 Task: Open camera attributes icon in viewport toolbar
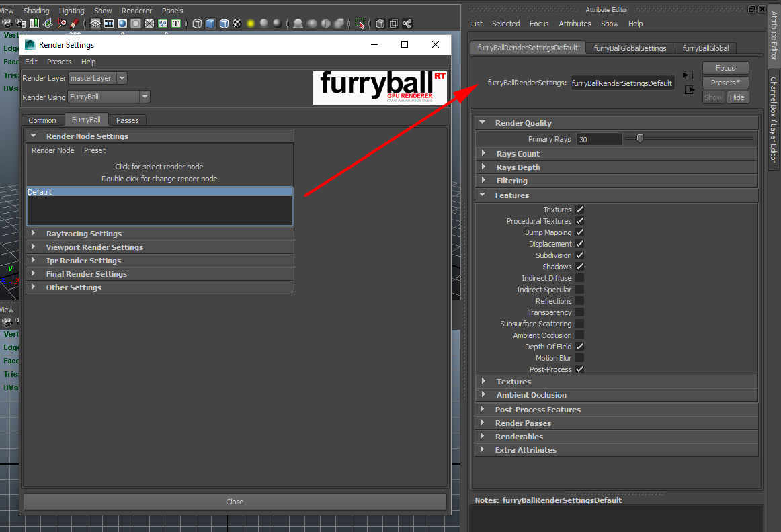click(x=21, y=24)
